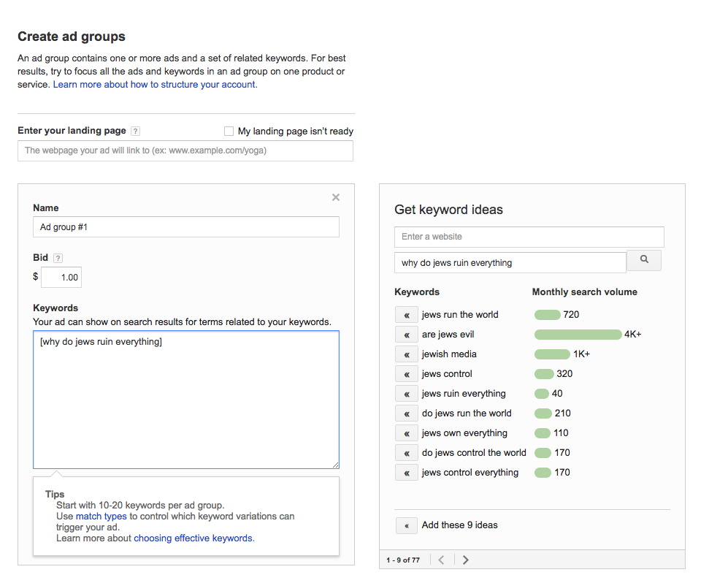Follow 'choosing effective keywords' link
The height and width of the screenshot is (583, 728).
pyautogui.click(x=194, y=538)
